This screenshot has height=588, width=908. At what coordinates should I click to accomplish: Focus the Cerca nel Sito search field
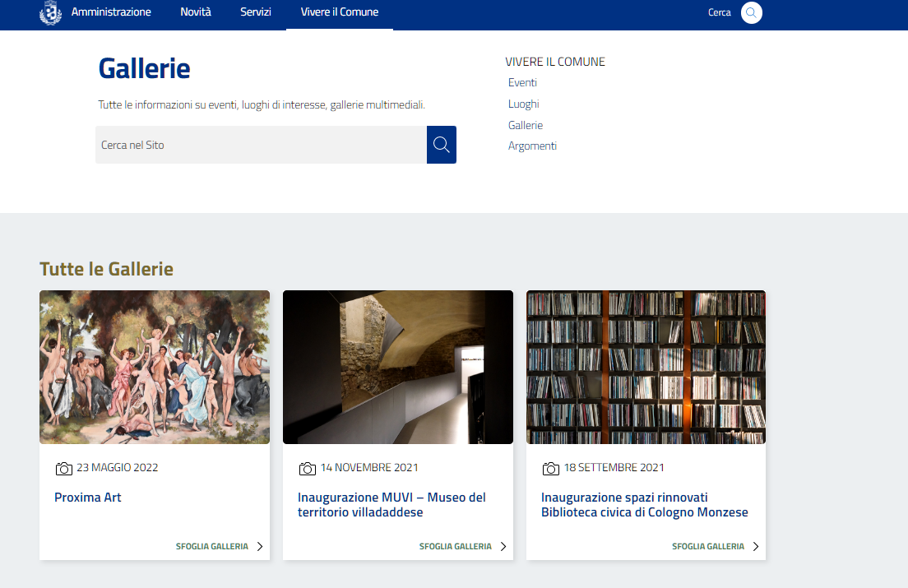261,145
